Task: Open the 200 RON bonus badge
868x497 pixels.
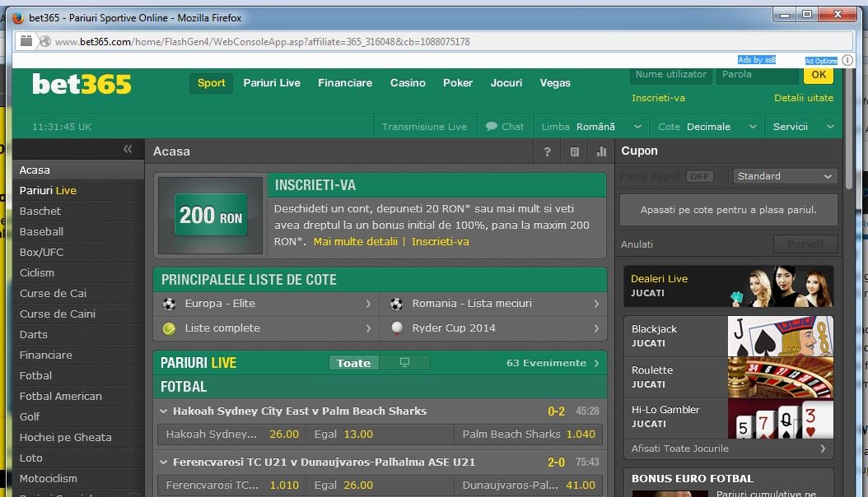Action: [x=211, y=215]
